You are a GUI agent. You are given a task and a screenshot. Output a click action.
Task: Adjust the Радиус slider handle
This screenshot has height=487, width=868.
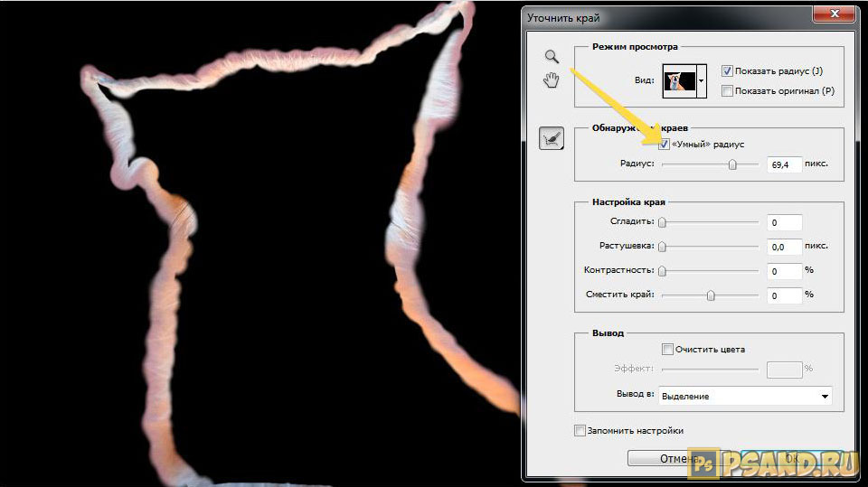click(x=732, y=164)
